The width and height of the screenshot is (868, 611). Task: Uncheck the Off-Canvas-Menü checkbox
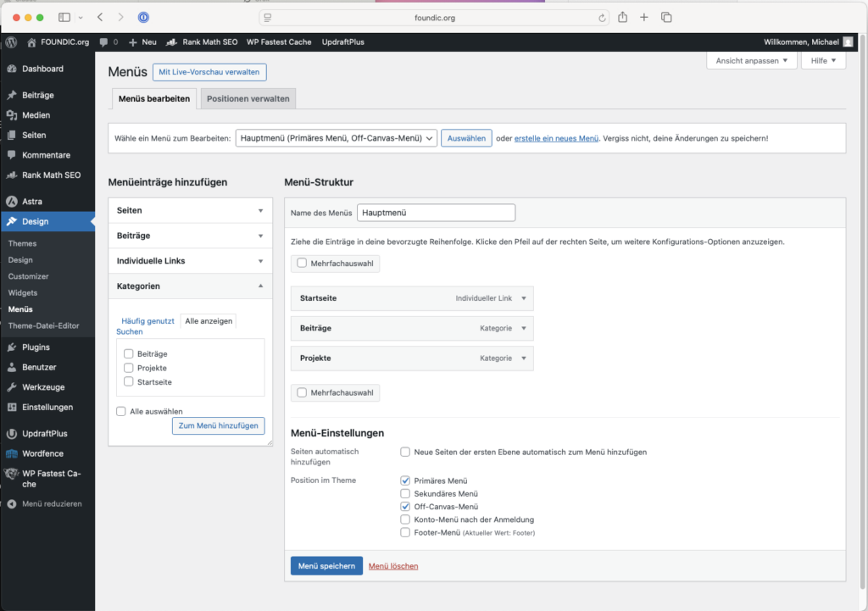click(x=405, y=506)
